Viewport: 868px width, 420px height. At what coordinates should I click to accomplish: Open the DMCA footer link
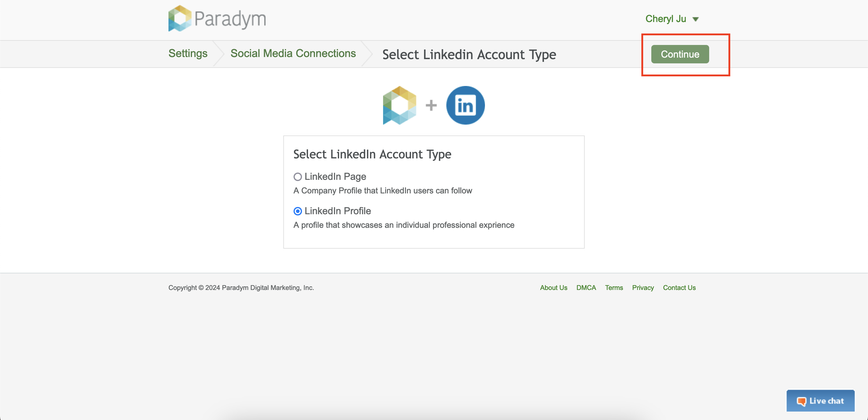tap(586, 288)
